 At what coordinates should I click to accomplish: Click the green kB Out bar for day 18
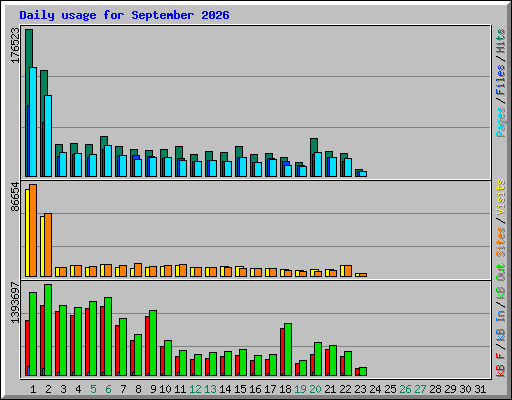click(x=288, y=349)
